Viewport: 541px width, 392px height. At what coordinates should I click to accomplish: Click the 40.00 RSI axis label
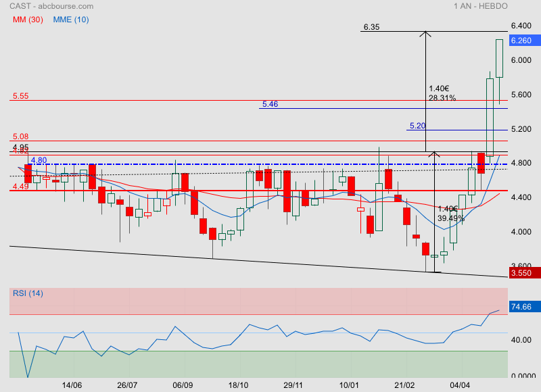point(521,340)
